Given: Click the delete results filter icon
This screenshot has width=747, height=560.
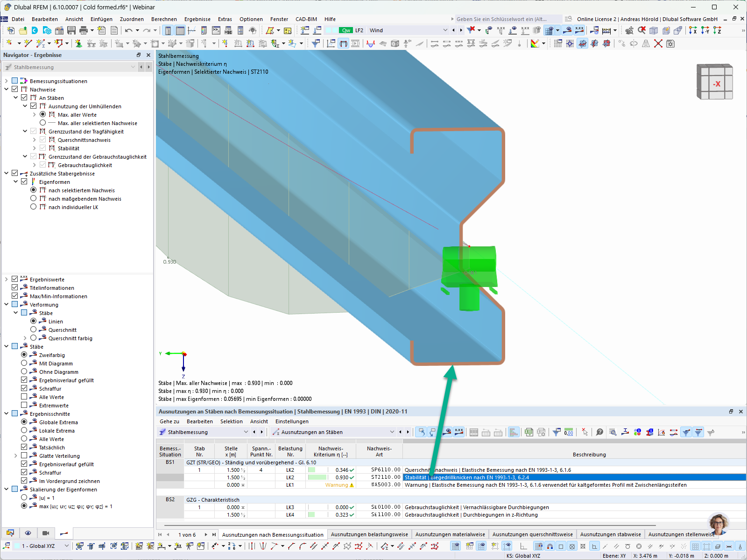Looking at the screenshot, I should 471,30.
